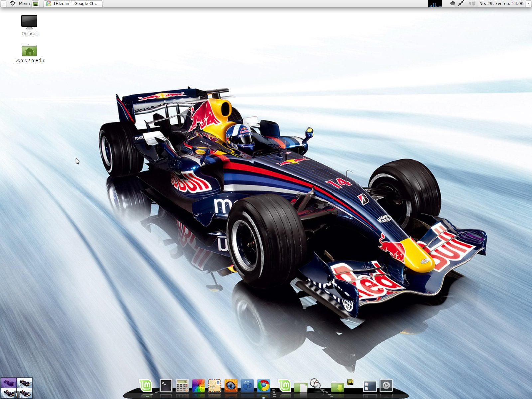Viewport: 532px width, 399px height.
Task: Switch to the top-left workspace
Action: (9, 383)
